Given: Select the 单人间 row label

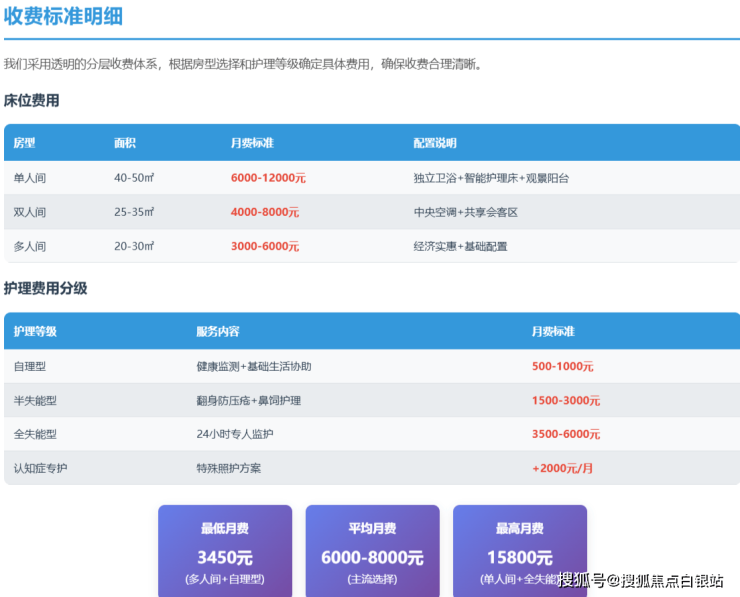Looking at the screenshot, I should tap(29, 178).
